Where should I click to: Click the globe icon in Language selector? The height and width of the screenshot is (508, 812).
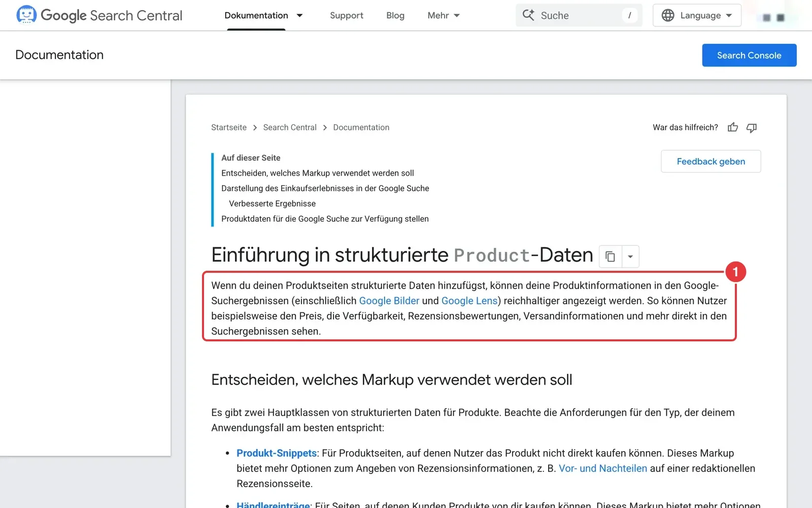click(668, 15)
